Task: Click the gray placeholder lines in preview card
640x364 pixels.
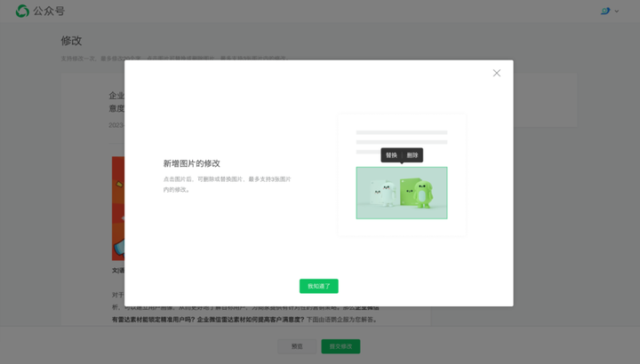Action: [x=401, y=137]
